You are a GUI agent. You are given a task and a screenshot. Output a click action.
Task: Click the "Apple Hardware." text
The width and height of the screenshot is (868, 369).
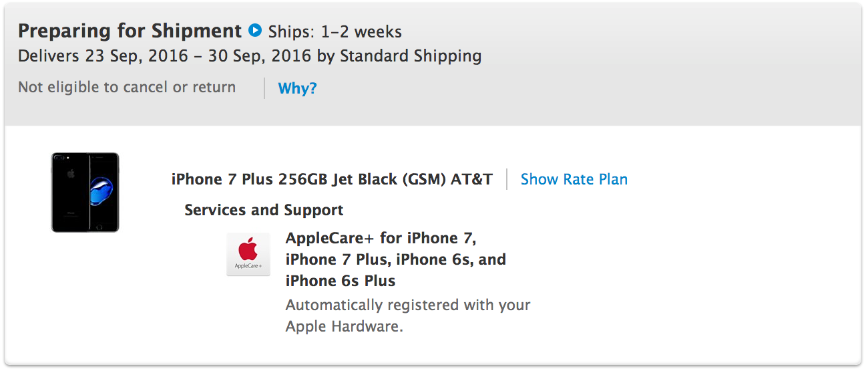click(x=345, y=327)
